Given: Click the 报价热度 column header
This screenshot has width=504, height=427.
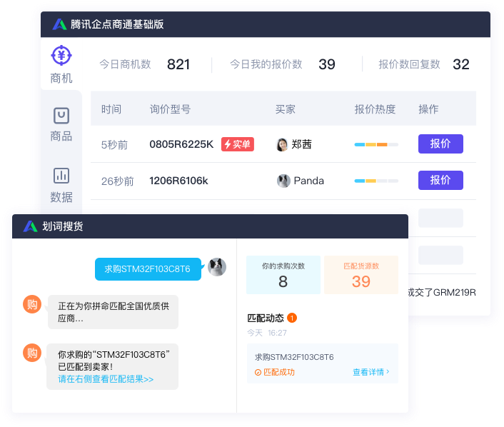Looking at the screenshot, I should [375, 109].
